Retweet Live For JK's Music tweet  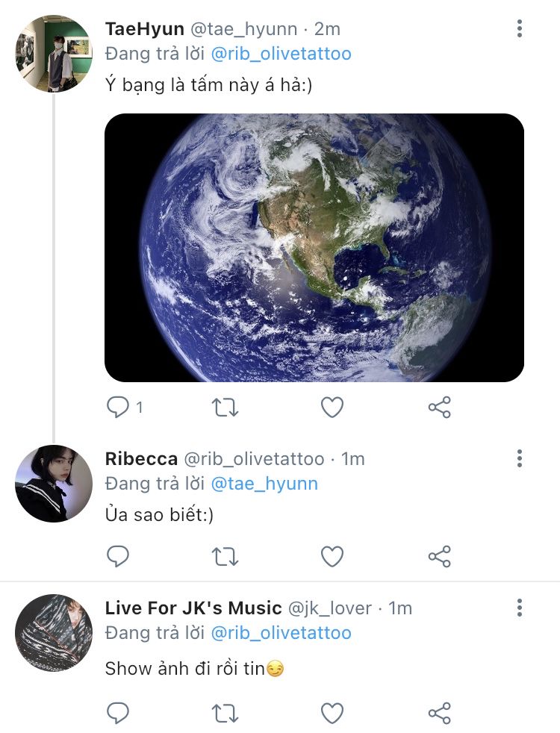[x=225, y=713]
